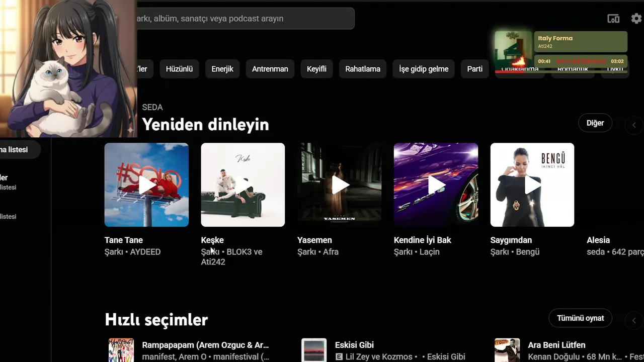
Task: Play Tane Tane from its cover
Action: pyautogui.click(x=146, y=185)
